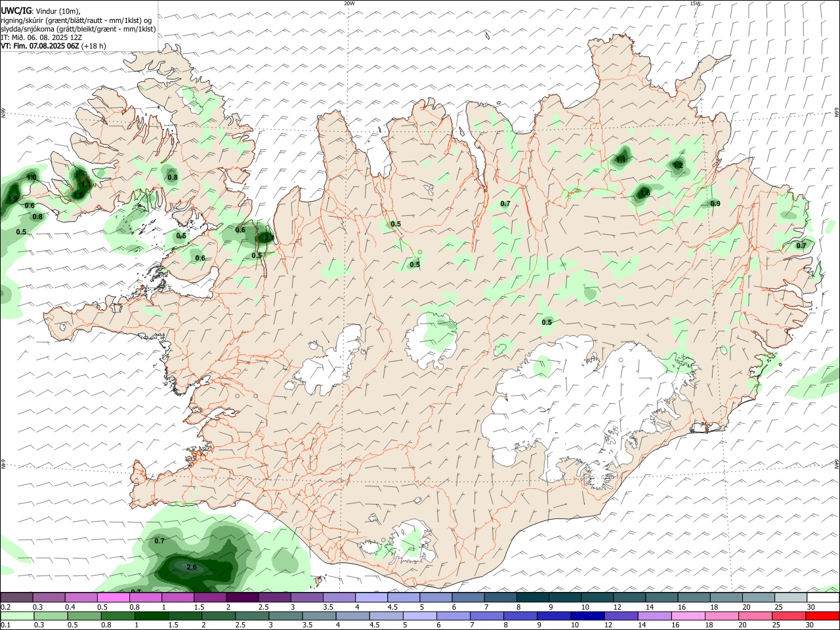The height and width of the screenshot is (630, 840).
Task: Select the 1.9 rainfall value label
Action: tap(12, 199)
